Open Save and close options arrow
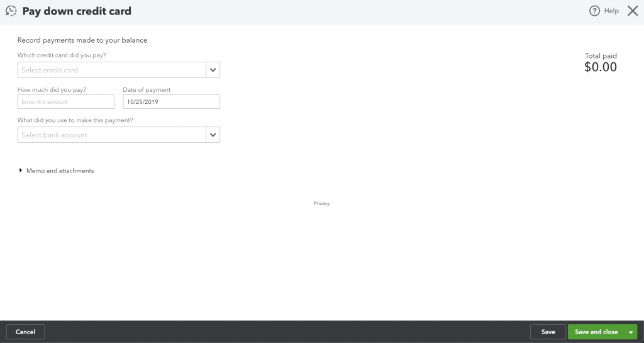Viewport: 644px width, 343px height. coord(631,332)
